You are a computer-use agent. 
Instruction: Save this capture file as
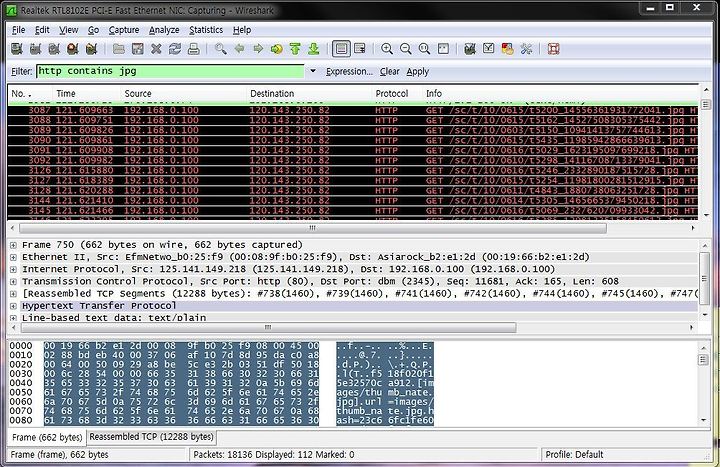click(138, 49)
